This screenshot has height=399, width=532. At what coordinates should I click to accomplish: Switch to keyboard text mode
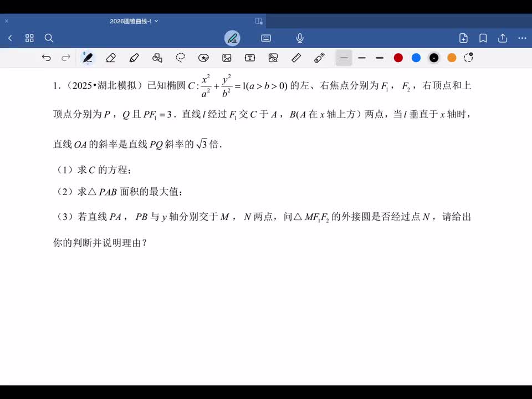(x=266, y=38)
